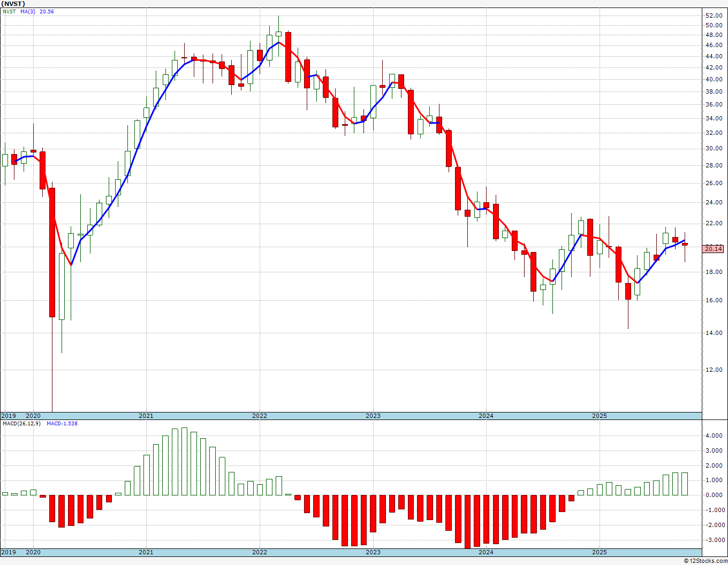Image resolution: width=728 pixels, height=565 pixels.
Task: Select the 26.00 price axis label
Action: coord(714,183)
